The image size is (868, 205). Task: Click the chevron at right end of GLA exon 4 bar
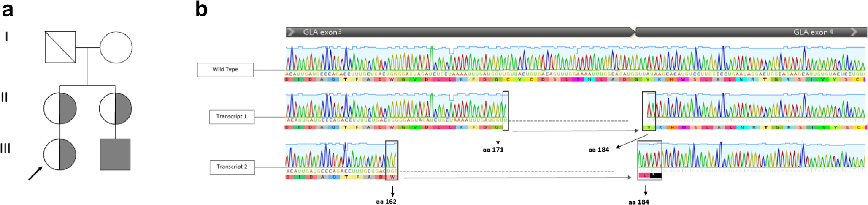click(854, 32)
